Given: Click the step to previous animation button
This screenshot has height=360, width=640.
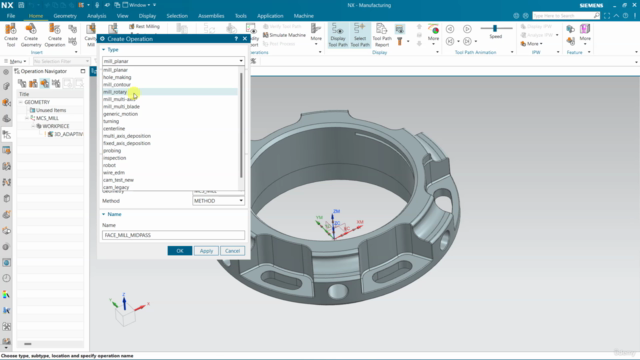Looking at the screenshot, I should pos(450,41).
